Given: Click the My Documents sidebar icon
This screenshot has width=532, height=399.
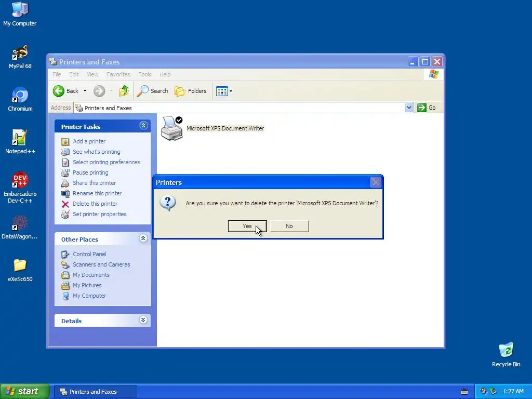Looking at the screenshot, I should point(65,275).
